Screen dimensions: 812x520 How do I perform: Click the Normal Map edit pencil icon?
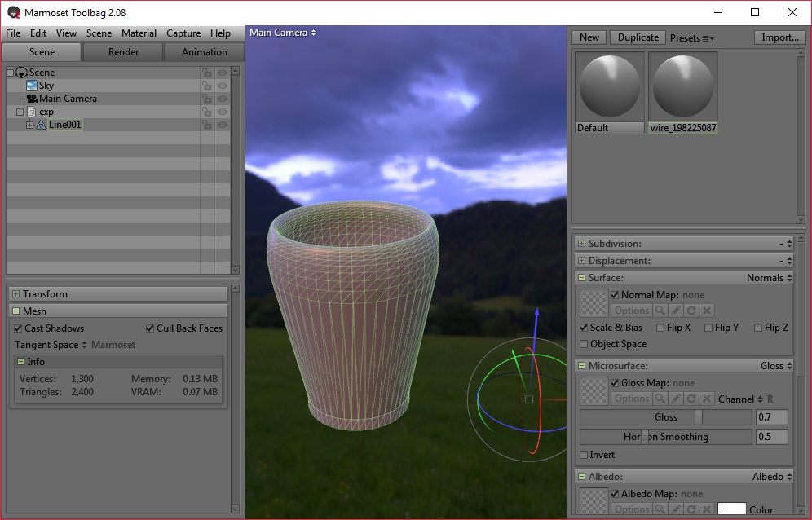pyautogui.click(x=676, y=311)
